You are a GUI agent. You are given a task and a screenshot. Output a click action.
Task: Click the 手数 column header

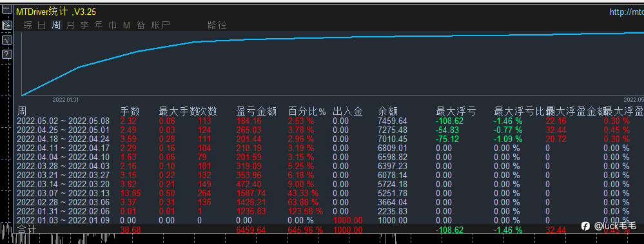click(x=130, y=111)
